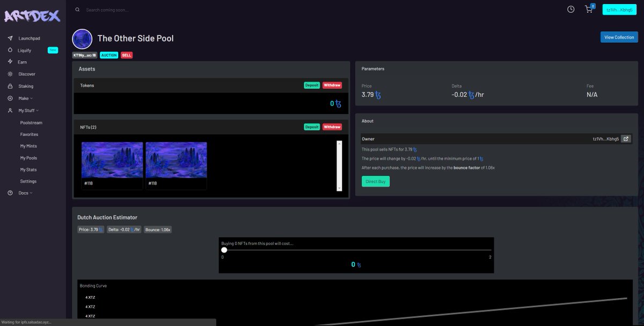Click the Docs question-mark icon
Image resolution: width=644 pixels, height=326 pixels.
(x=10, y=193)
